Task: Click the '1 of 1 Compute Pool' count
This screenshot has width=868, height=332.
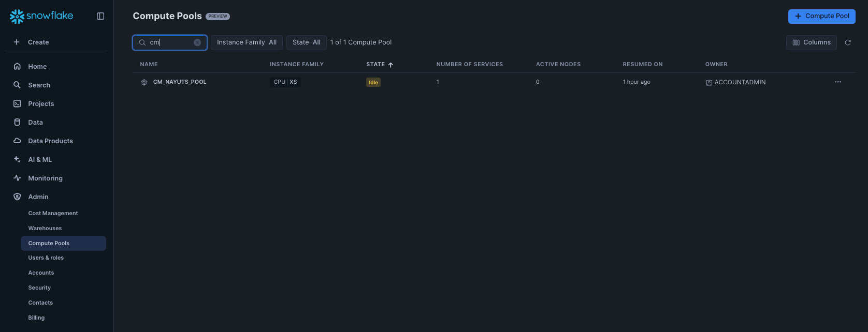Action: [361, 42]
